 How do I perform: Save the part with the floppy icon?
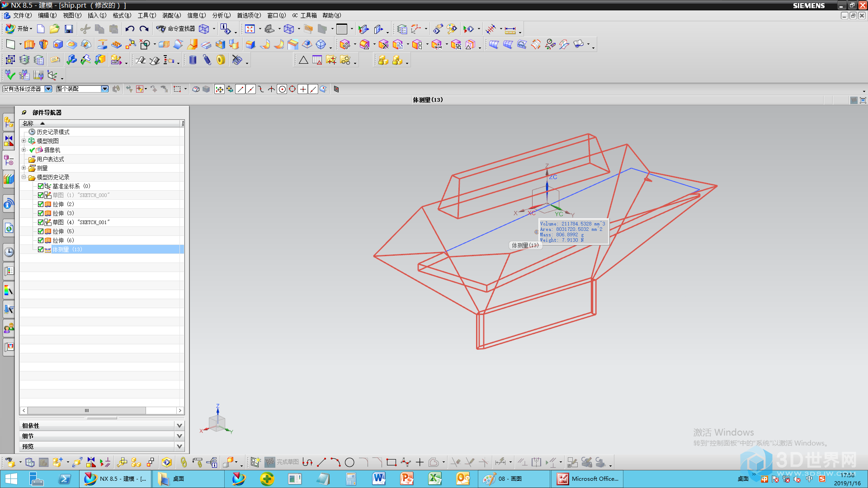pos(69,29)
